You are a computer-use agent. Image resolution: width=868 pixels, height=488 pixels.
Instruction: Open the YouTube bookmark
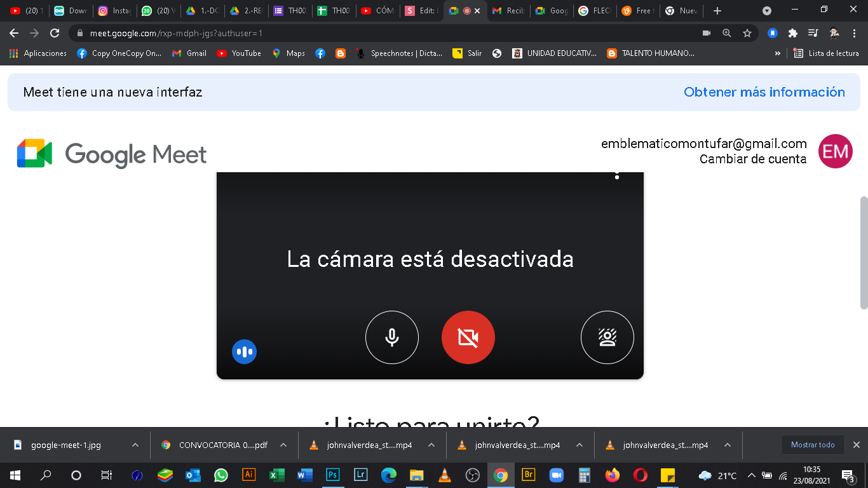239,53
